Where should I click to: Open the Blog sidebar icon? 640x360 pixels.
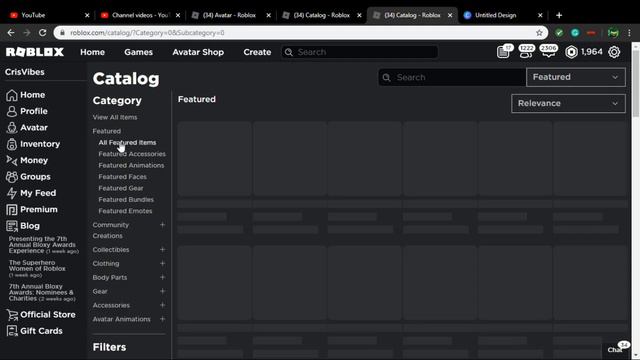tap(11, 226)
